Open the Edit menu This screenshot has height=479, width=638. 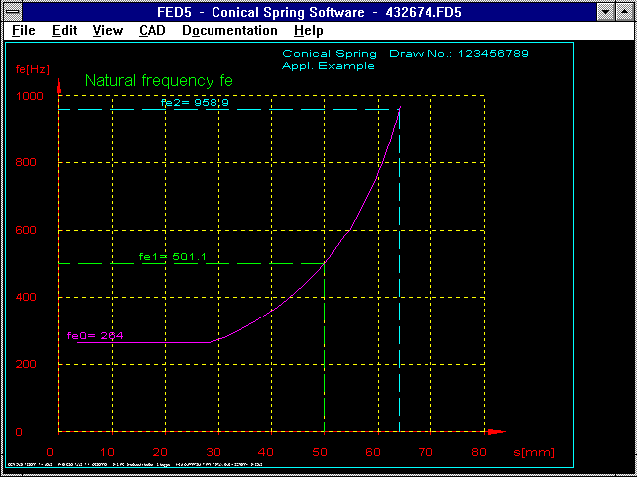(x=65, y=30)
